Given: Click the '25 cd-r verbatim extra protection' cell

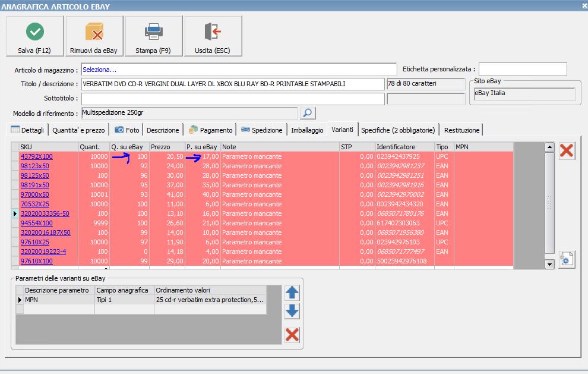Looking at the screenshot, I should (210, 300).
